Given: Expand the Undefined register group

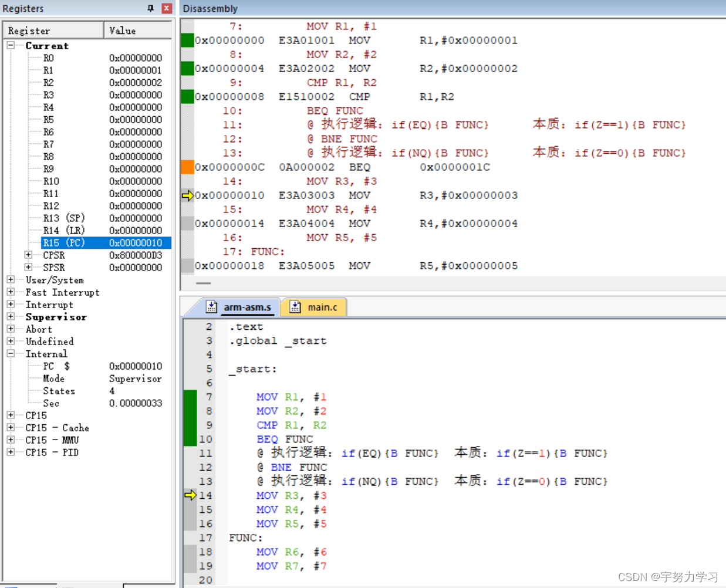Looking at the screenshot, I should point(11,341).
